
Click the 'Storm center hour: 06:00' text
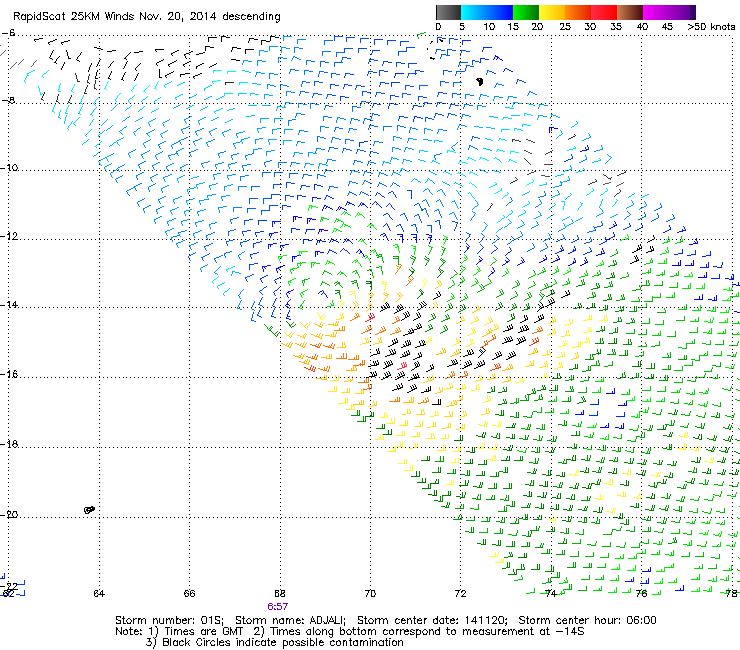(587, 620)
